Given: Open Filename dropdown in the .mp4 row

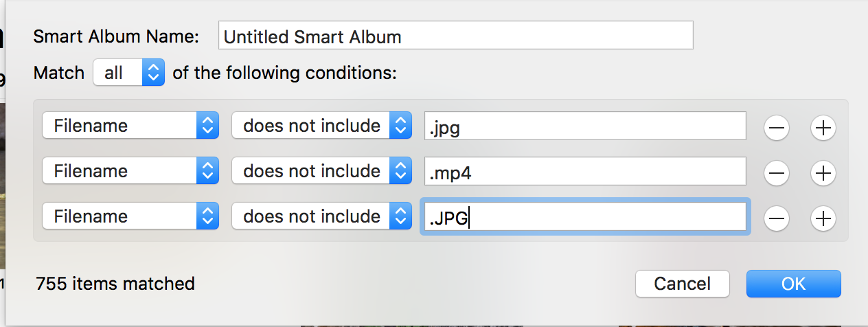Looking at the screenshot, I should (130, 171).
